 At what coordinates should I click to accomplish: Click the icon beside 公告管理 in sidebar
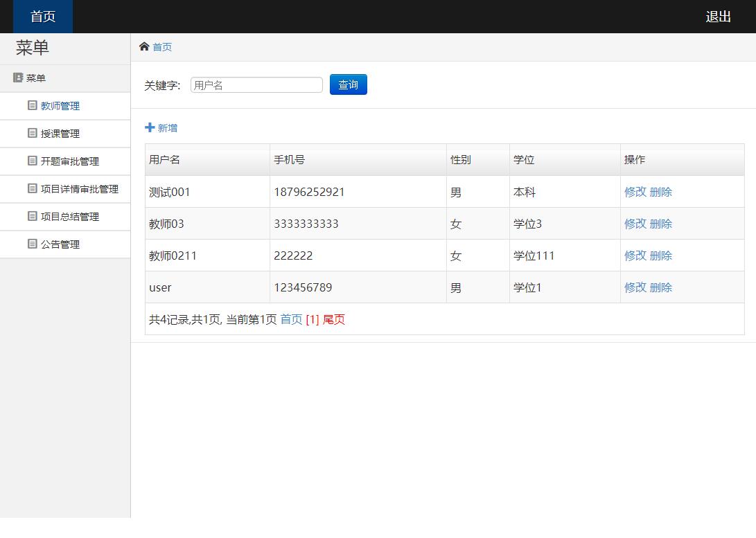pyautogui.click(x=33, y=244)
